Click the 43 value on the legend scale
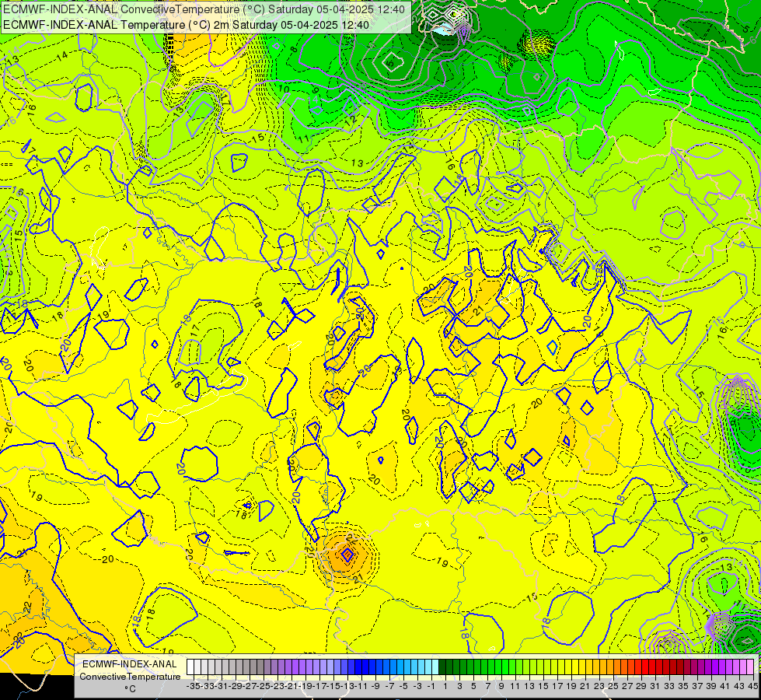761x700 pixels. coord(739,686)
